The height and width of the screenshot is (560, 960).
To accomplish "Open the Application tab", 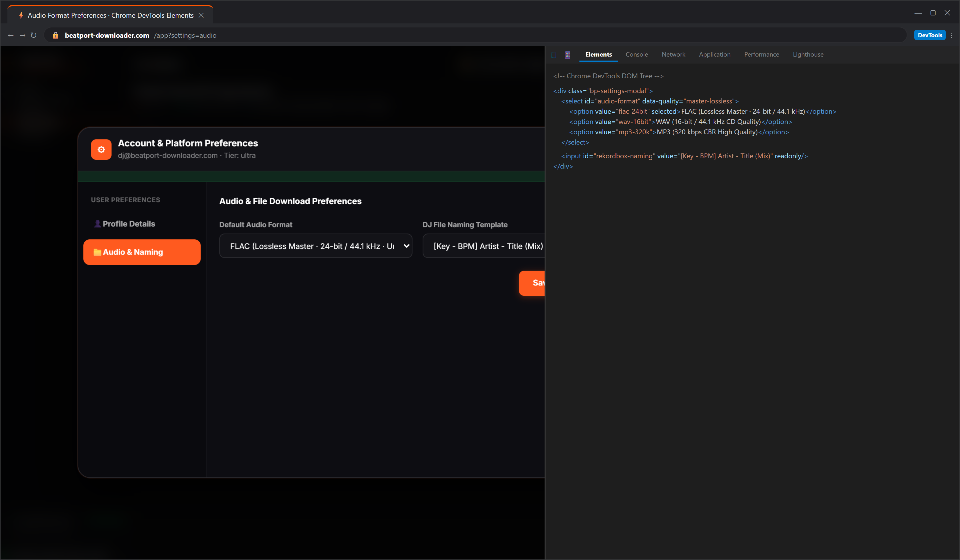I will [x=714, y=55].
